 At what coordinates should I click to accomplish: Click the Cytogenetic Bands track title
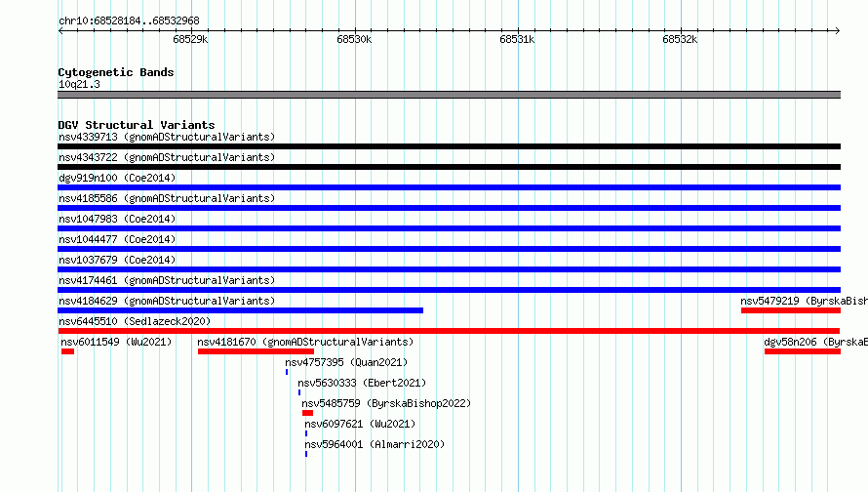[x=116, y=72]
